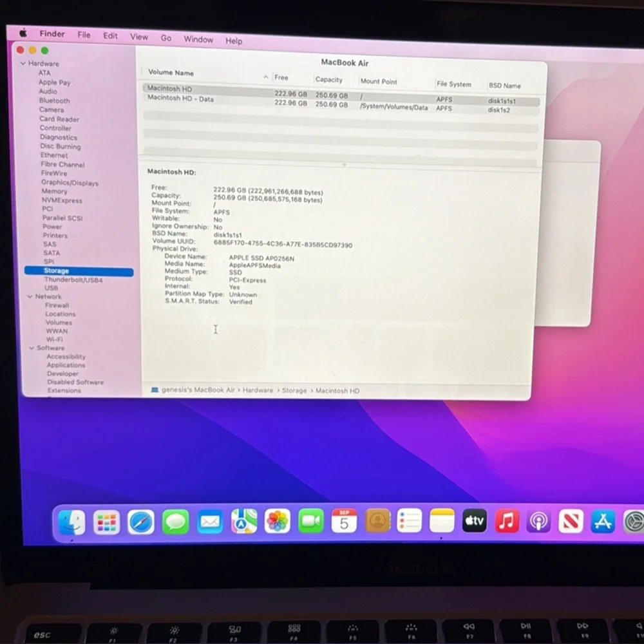
Task: Select Card Reader in the sidebar
Action: tap(59, 119)
